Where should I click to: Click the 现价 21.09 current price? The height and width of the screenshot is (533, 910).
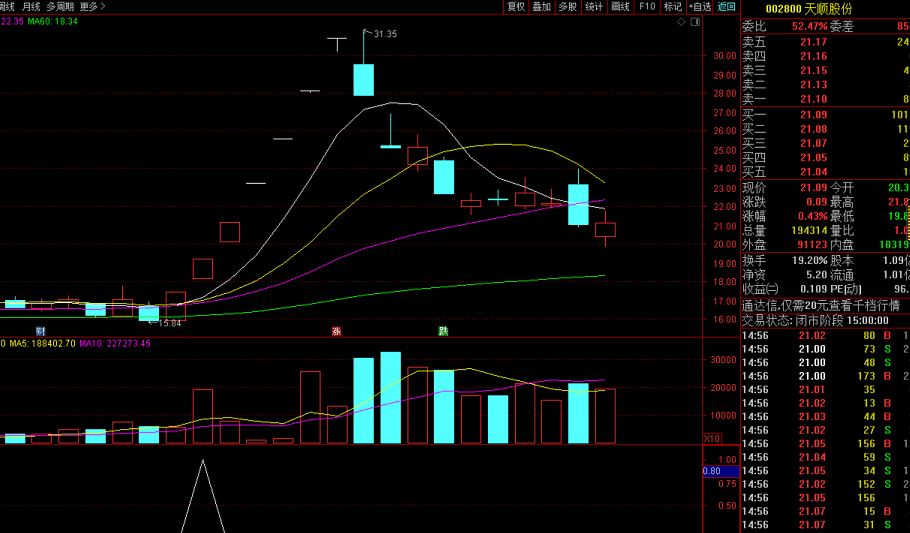point(814,188)
